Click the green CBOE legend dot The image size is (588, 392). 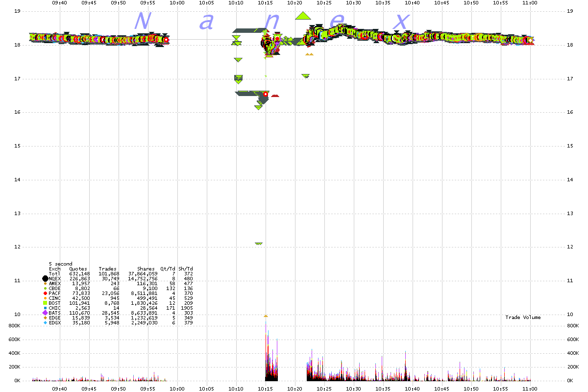pyautogui.click(x=45, y=289)
